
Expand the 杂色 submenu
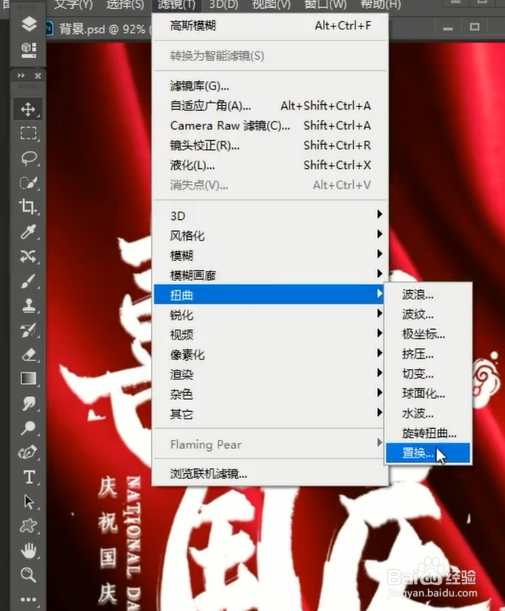tap(270, 394)
